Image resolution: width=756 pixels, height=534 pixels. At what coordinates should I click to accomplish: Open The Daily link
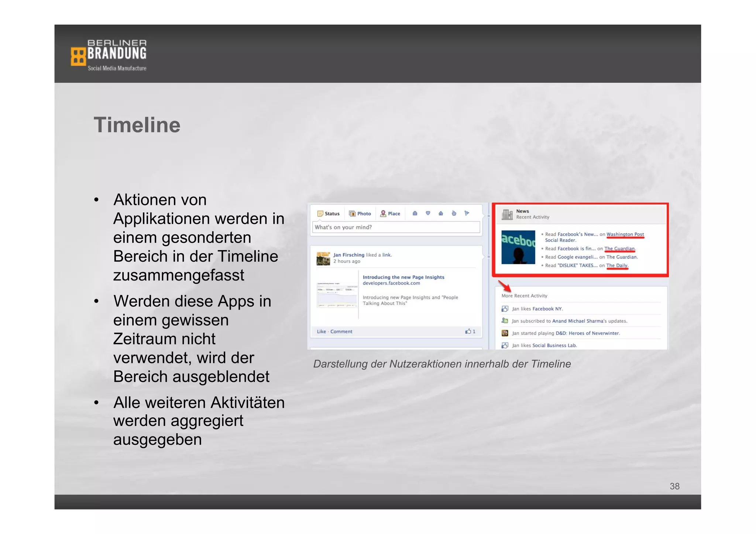coord(617,265)
